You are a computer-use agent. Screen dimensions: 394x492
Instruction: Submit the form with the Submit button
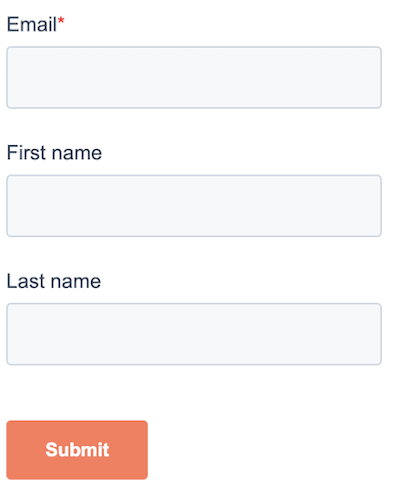[x=77, y=450]
